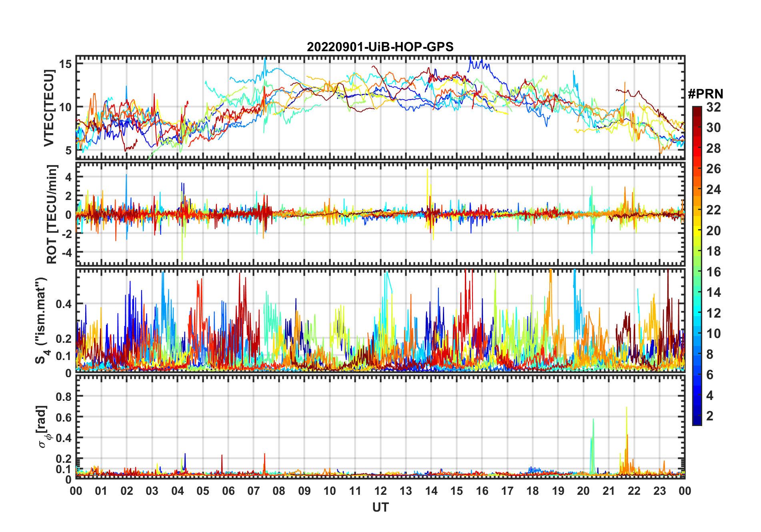Select PRN colorbar tick 14
Image resolution: width=761 pixels, height=532 pixels.
pyautogui.click(x=713, y=292)
